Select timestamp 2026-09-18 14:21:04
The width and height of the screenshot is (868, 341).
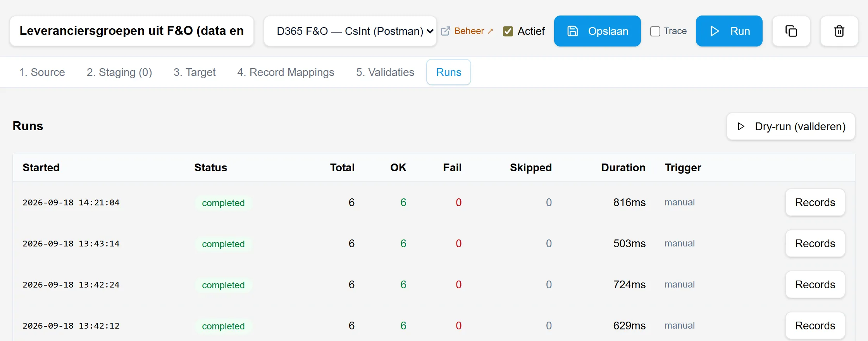point(71,202)
